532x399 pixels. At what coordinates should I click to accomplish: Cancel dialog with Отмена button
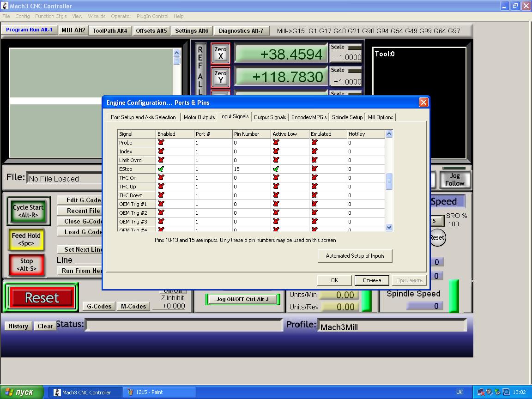coord(372,280)
